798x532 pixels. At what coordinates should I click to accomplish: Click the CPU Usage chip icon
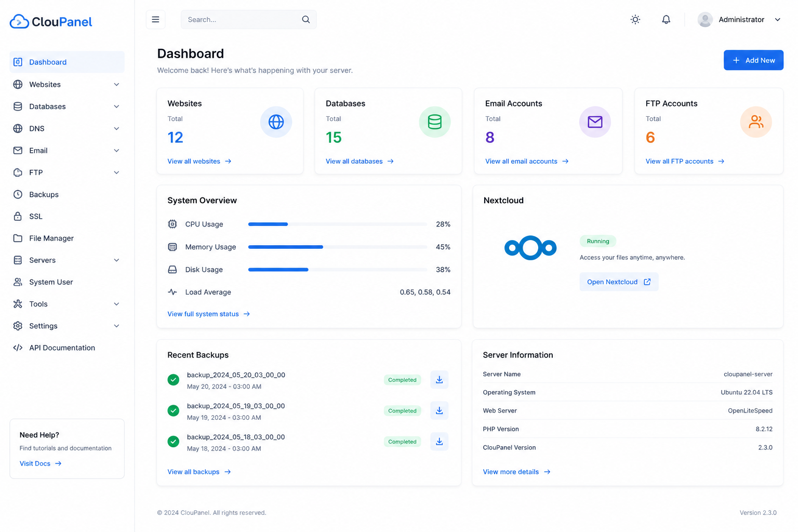click(172, 224)
